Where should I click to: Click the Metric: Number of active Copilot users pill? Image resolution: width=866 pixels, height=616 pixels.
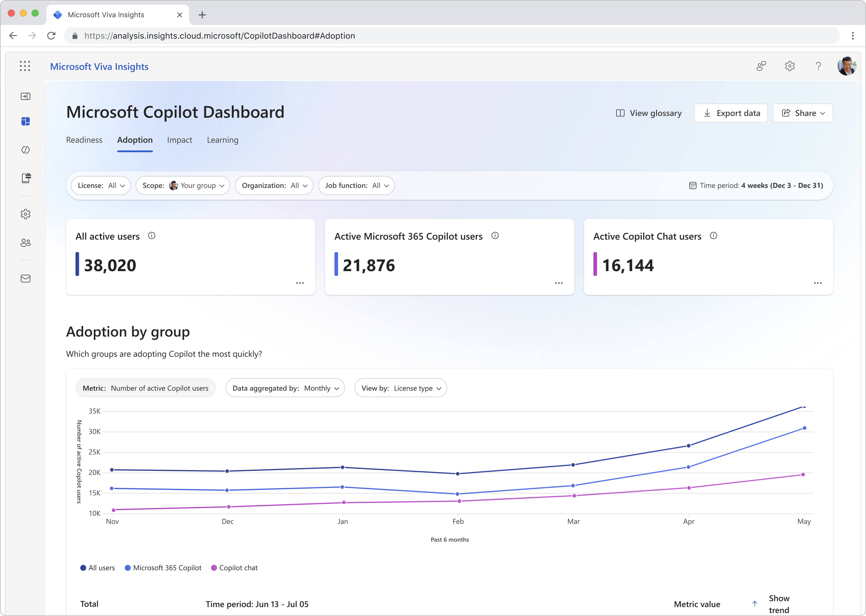(146, 388)
